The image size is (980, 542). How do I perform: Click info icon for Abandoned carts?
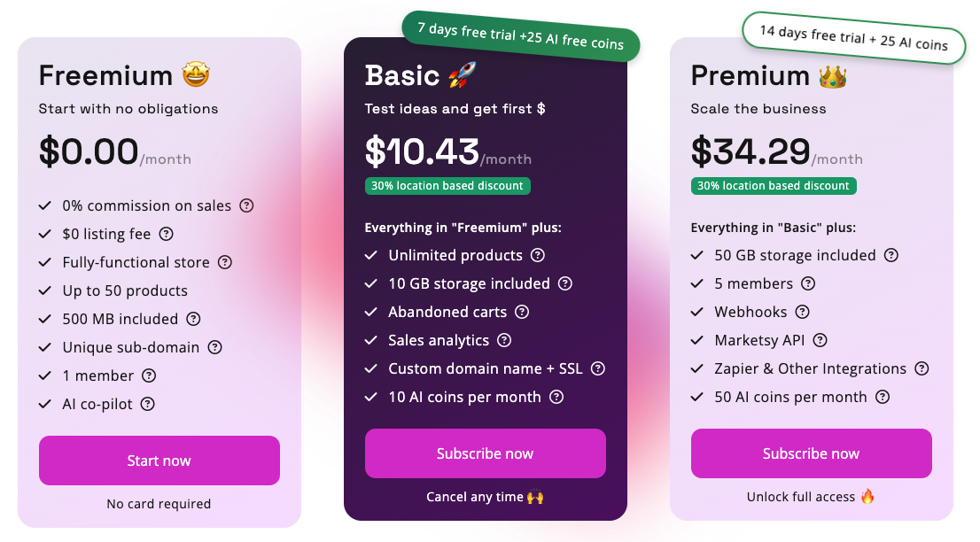coord(522,312)
